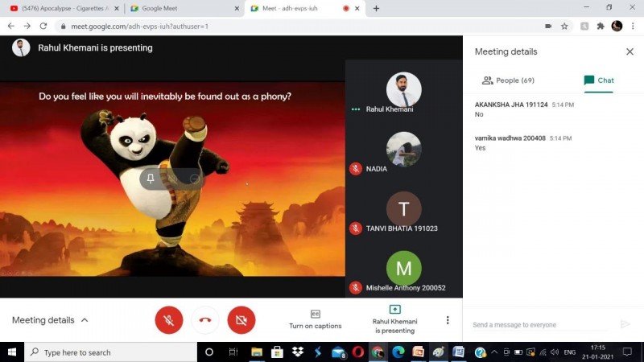Click the send message arrow icon

(x=625, y=324)
